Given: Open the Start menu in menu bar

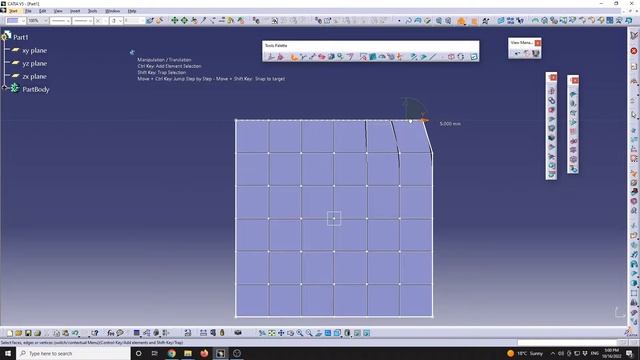Looking at the screenshot, I should (13, 11).
